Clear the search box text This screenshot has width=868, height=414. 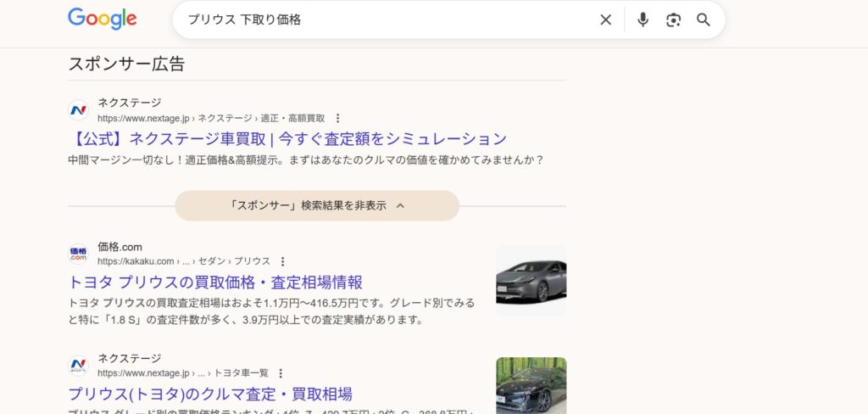(605, 20)
